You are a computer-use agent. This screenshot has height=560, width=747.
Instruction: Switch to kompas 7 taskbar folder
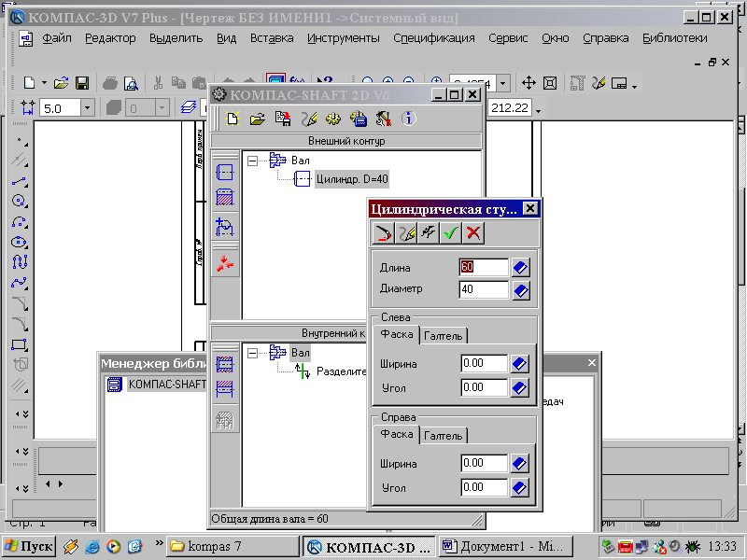(x=233, y=546)
